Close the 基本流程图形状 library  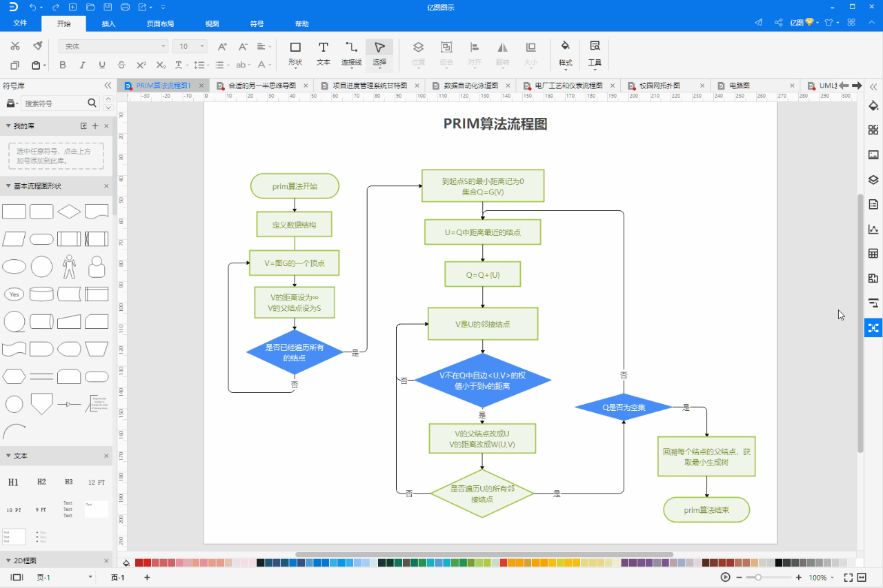[x=106, y=186]
